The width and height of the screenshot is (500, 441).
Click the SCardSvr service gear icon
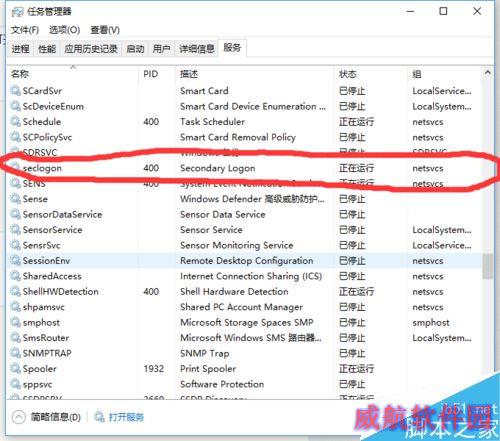(x=15, y=91)
